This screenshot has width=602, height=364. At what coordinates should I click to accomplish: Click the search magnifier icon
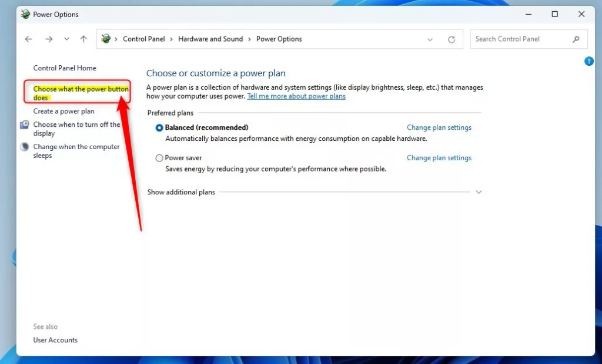tap(576, 39)
